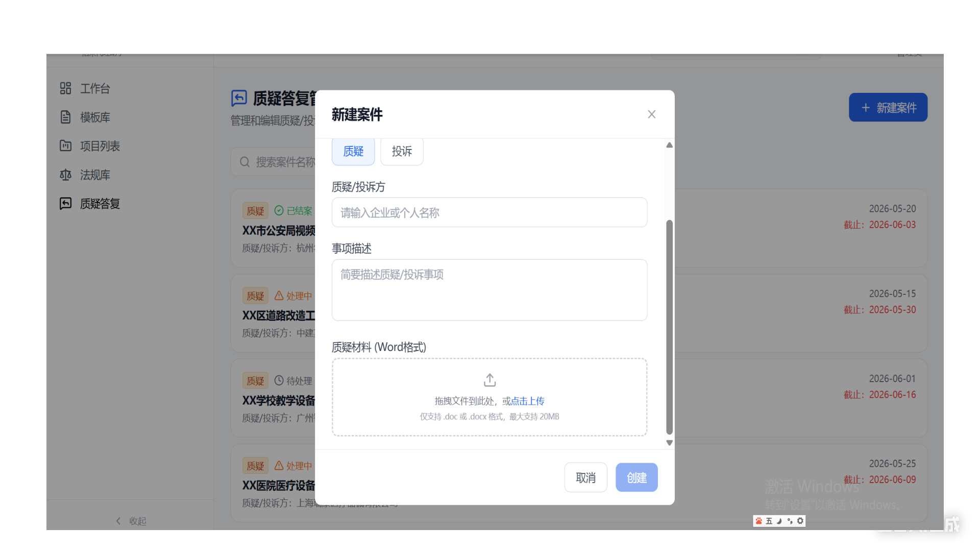Click the 质疑答复 reply icon in sidebar
This screenshot has height=551, width=980.
tap(65, 204)
